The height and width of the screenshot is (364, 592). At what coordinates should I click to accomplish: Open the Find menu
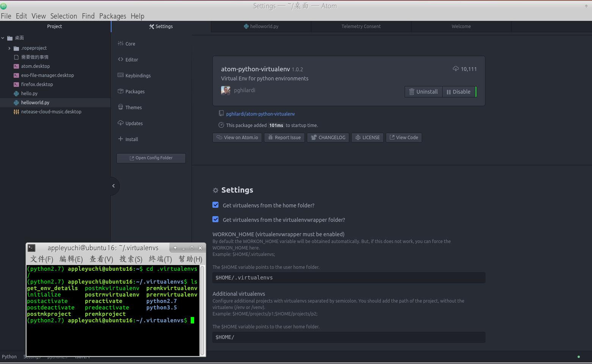88,16
